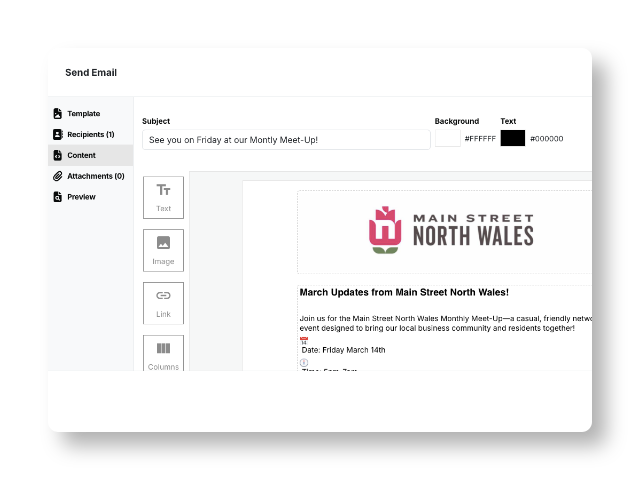Open the black Text color swatch
Image resolution: width=640 pixels, height=480 pixels.
513,138
